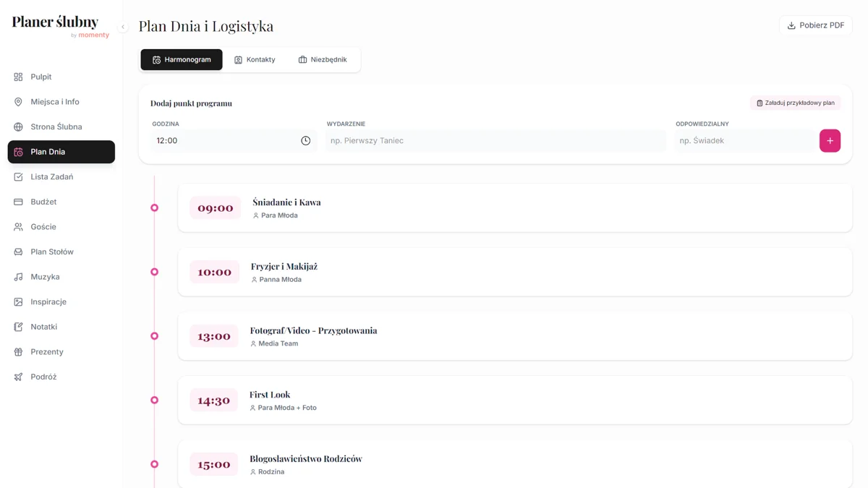Viewport: 868px width, 488px height.
Task: Click the Plan Stołów sofa icon
Action: coord(18,252)
